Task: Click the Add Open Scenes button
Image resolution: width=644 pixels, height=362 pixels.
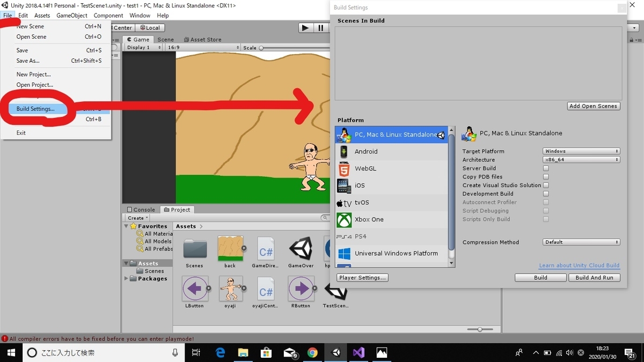Action: pos(594,106)
